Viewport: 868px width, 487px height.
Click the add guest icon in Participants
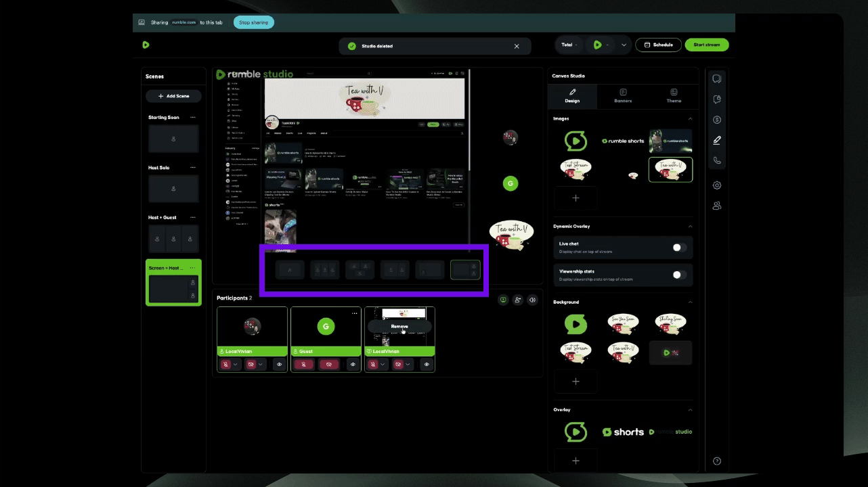pyautogui.click(x=518, y=300)
